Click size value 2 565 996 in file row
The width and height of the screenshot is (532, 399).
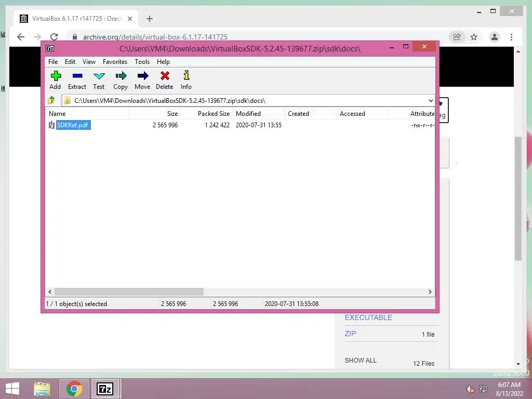165,125
